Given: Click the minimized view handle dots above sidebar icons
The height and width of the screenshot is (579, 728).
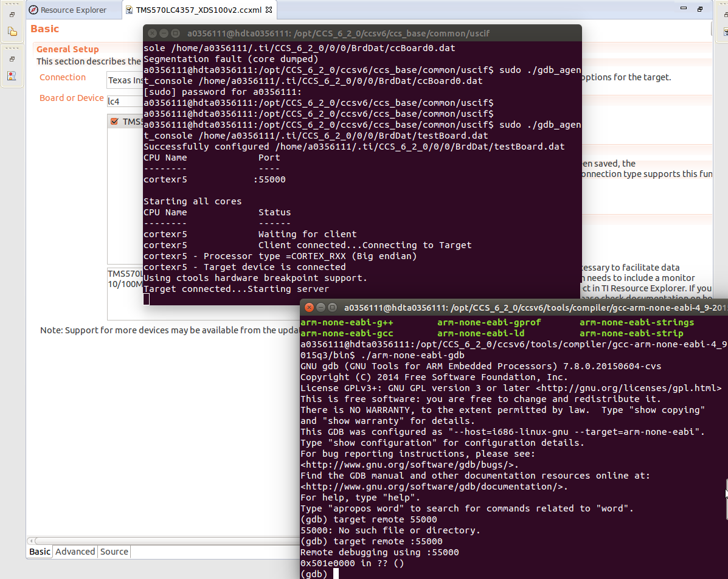Looking at the screenshot, I should coord(12,4).
